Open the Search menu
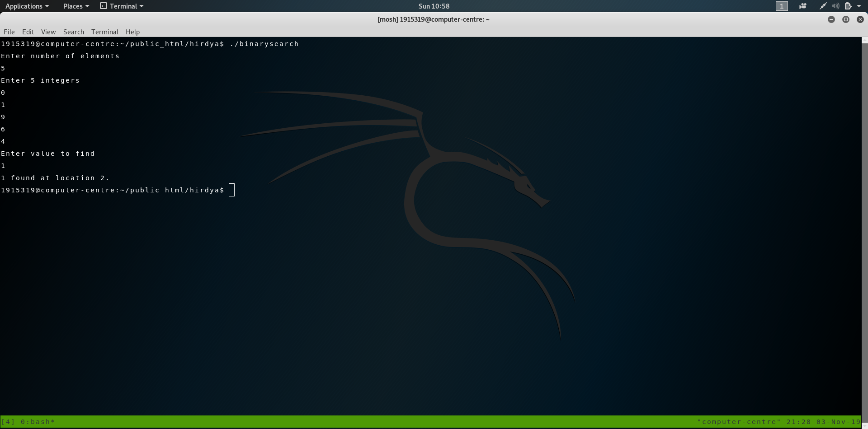This screenshot has height=429, width=868. [x=74, y=32]
